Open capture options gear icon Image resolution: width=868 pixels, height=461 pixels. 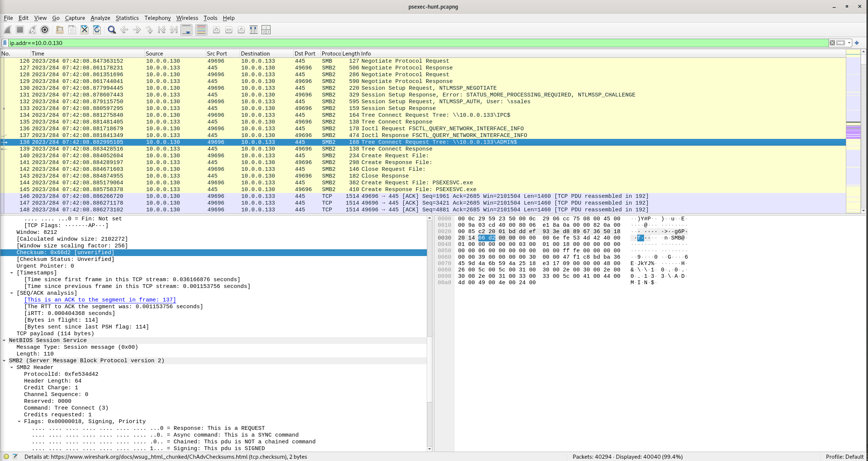(x=45, y=30)
